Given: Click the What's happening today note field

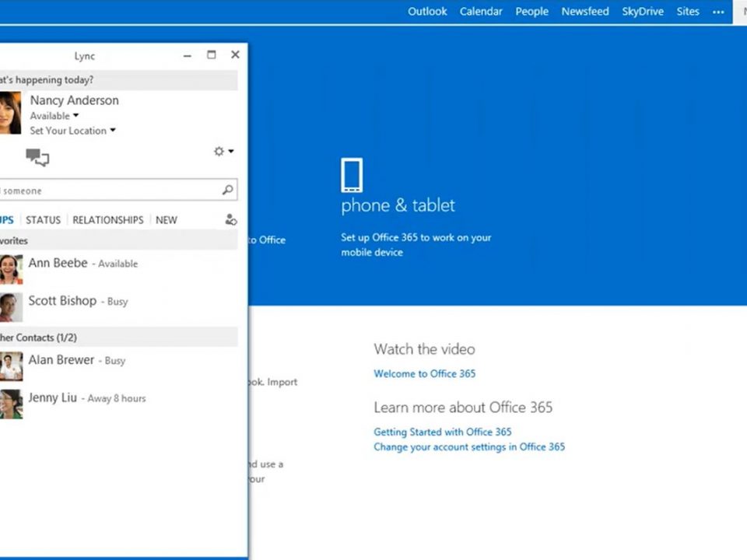Looking at the screenshot, I should coord(118,80).
